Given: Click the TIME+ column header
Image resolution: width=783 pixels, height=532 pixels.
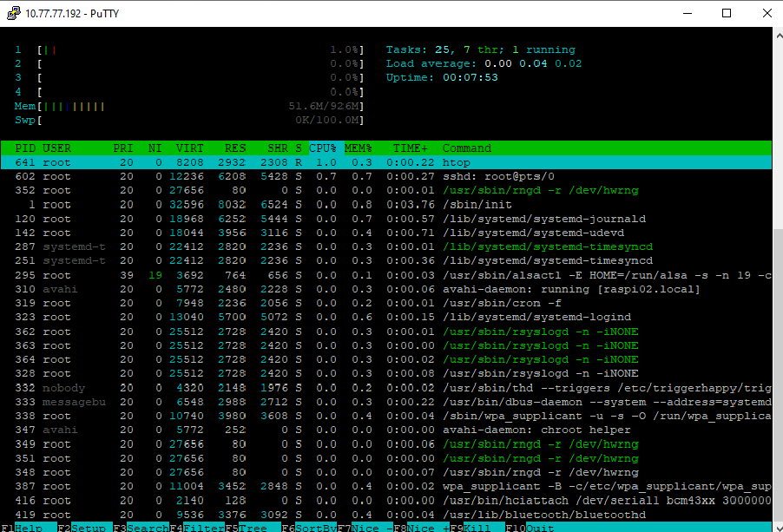Looking at the screenshot, I should click(406, 148).
